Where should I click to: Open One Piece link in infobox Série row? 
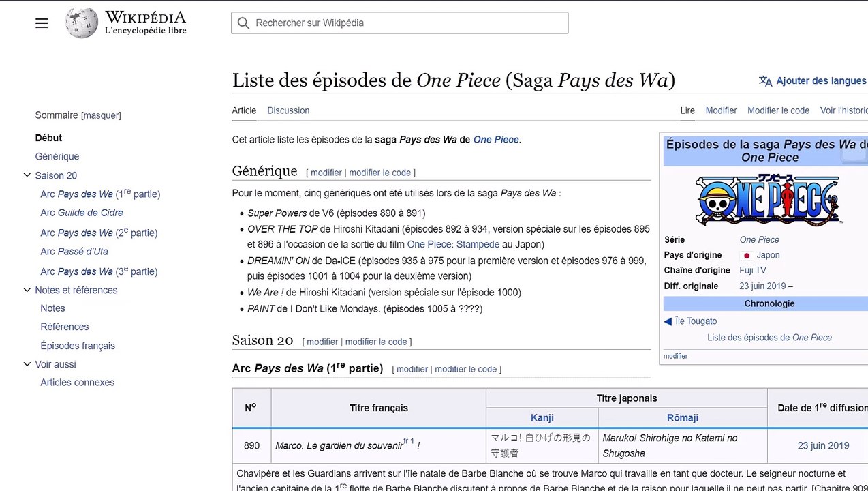coord(760,240)
